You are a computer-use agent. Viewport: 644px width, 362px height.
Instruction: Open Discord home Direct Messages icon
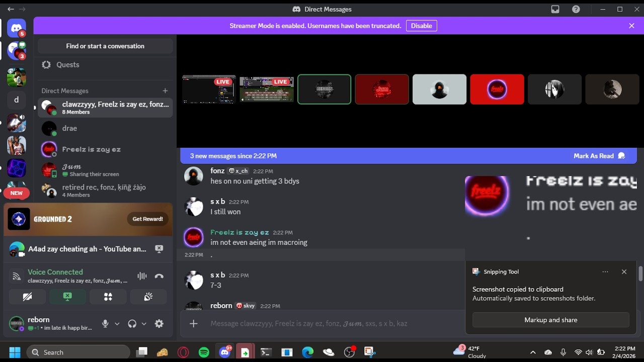17,28
